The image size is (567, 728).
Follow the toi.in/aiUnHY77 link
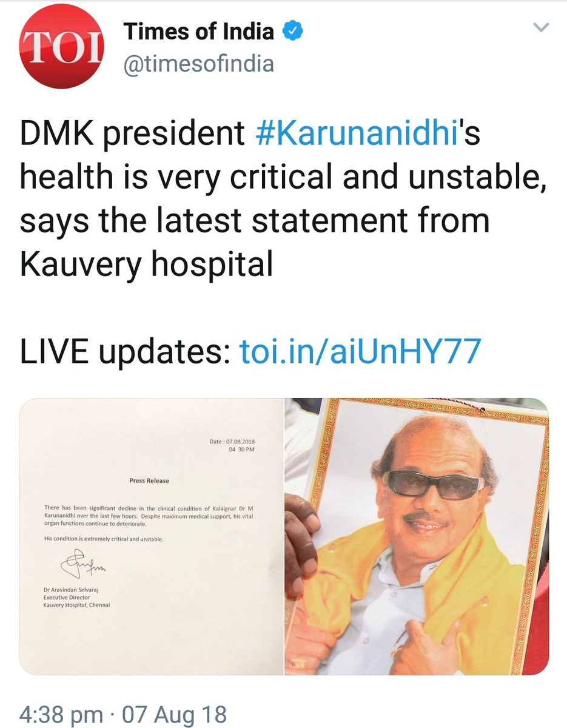[x=361, y=351]
